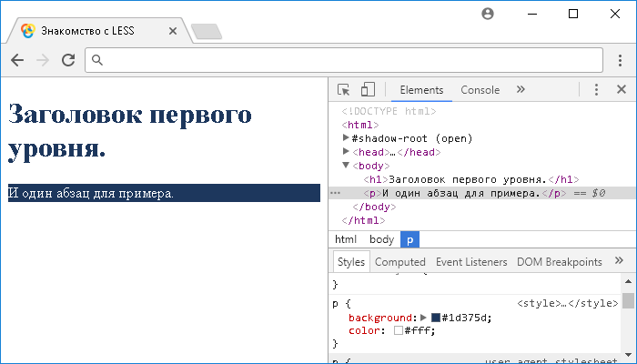Image resolution: width=637 pixels, height=364 pixels.
Task: Click the #1d375d background color swatch
Action: point(436,317)
